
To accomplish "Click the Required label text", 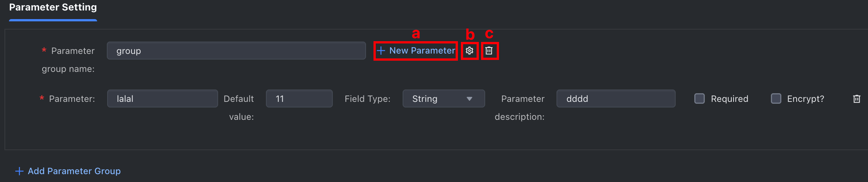I will coord(729,99).
